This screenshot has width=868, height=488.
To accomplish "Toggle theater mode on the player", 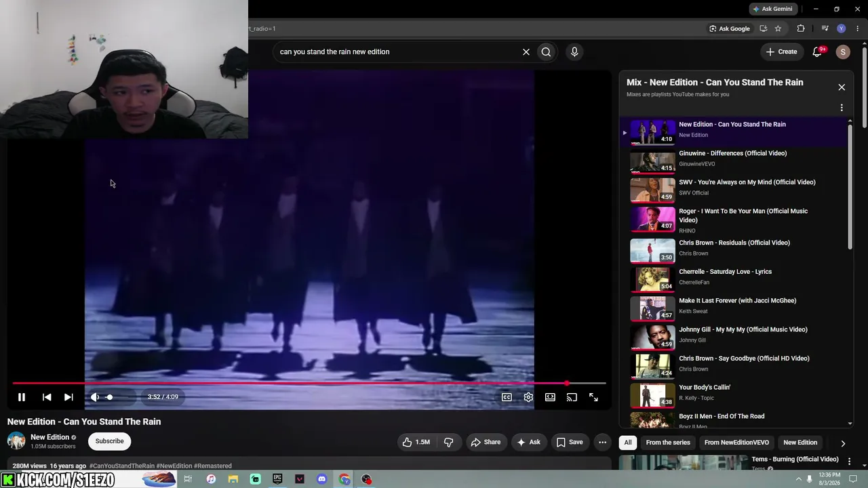I will (550, 397).
